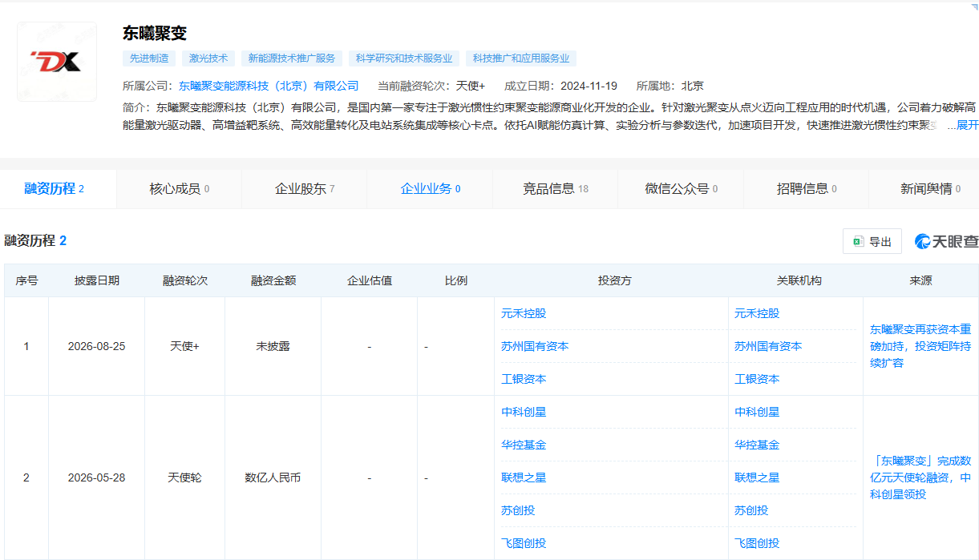This screenshot has height=560, width=979.
Task: Click the 天使+ round cell in table
Action: pyautogui.click(x=185, y=346)
